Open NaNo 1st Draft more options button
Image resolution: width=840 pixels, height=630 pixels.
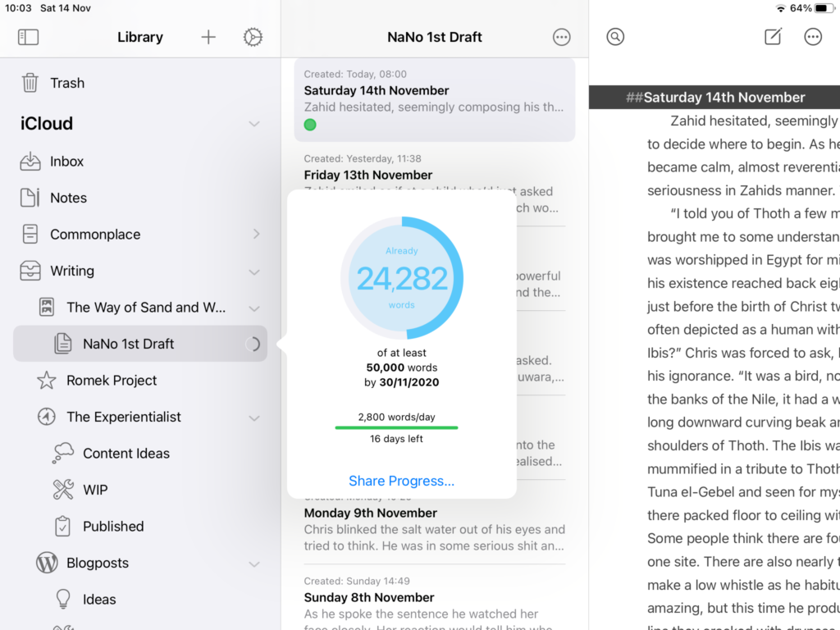561,37
